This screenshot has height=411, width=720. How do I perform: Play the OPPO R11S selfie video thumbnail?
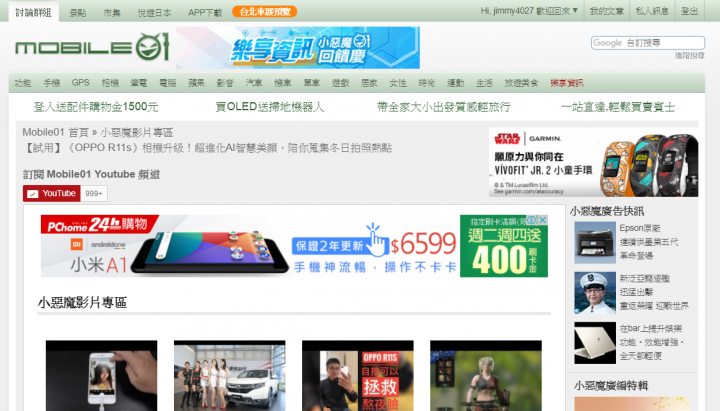[358, 376]
